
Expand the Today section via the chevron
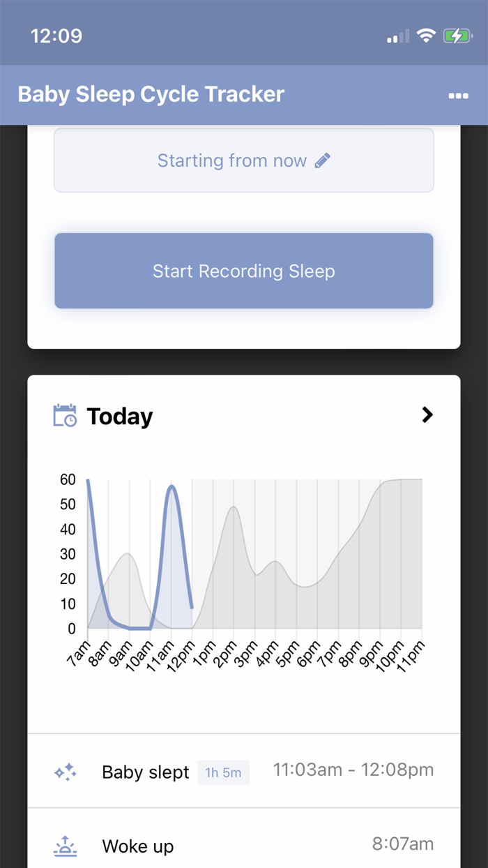pyautogui.click(x=427, y=414)
